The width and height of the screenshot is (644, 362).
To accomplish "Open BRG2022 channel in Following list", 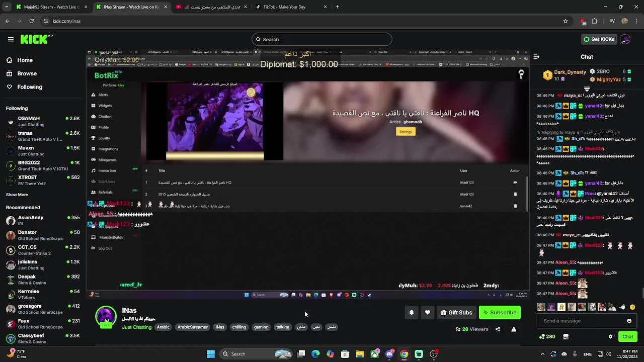I will point(42,165).
